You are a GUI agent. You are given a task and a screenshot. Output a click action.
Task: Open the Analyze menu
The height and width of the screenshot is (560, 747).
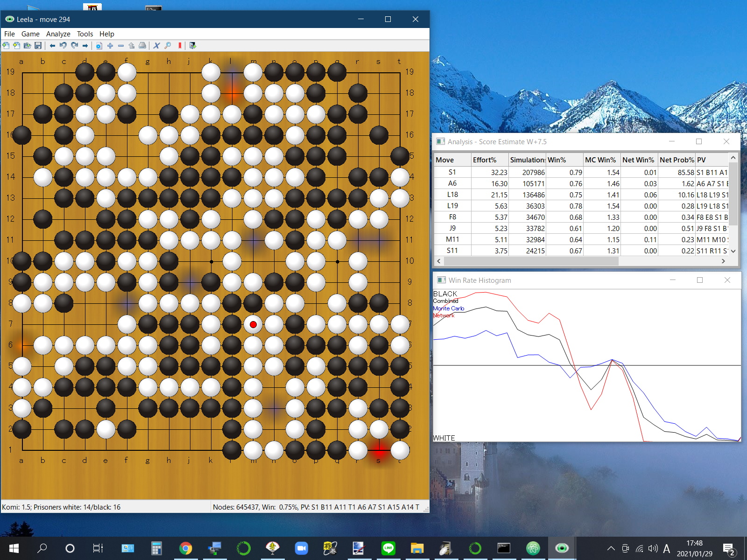[x=58, y=34]
